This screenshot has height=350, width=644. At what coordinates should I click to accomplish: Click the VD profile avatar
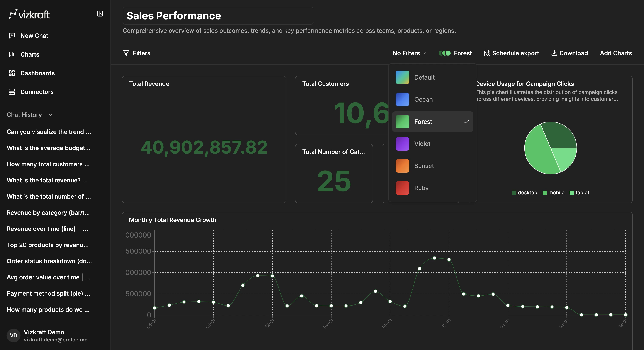click(x=13, y=336)
